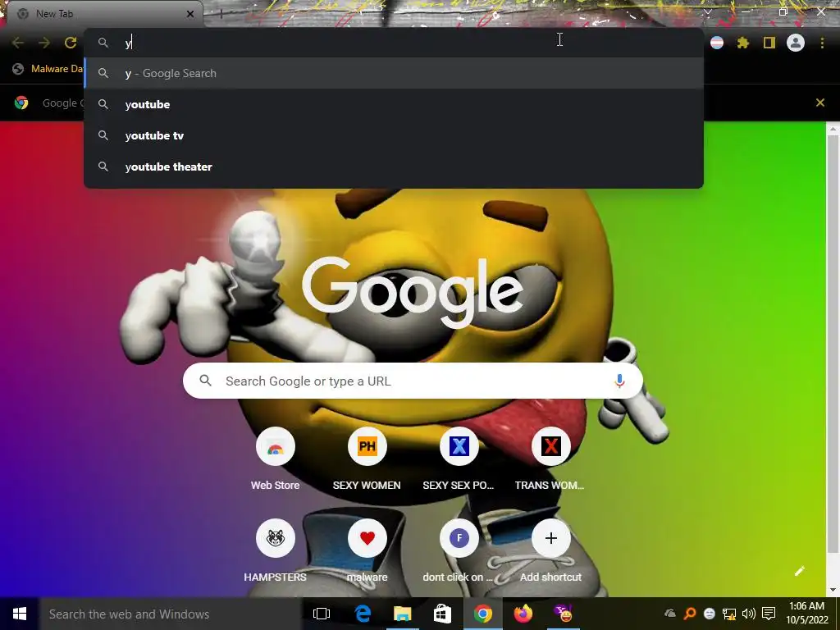Open File Explorer from the taskbar
Screen dimensions: 840x630
tap(402, 614)
